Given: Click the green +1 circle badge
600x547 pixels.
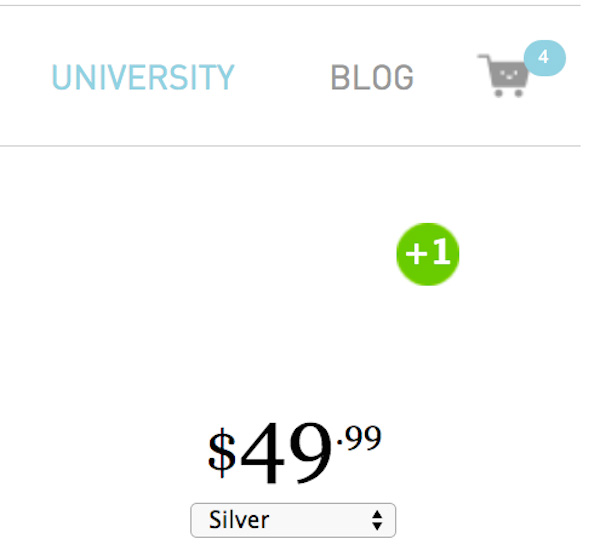Looking at the screenshot, I should pos(428,254).
